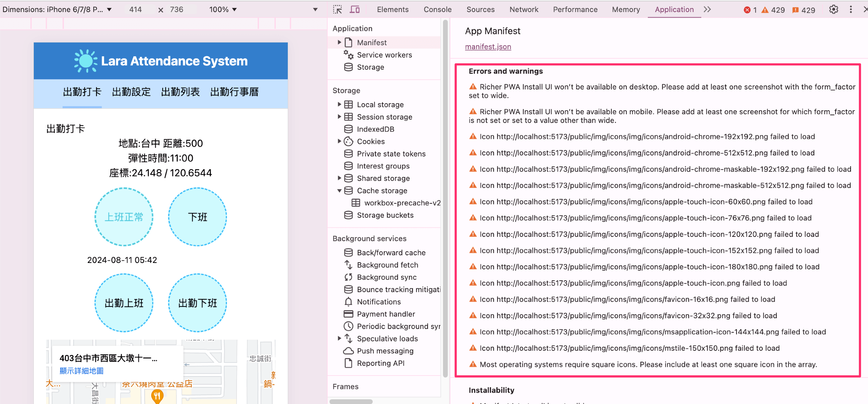The height and width of the screenshot is (404, 868).
Task: Show more DevTools tabs chevron
Action: 707,9
